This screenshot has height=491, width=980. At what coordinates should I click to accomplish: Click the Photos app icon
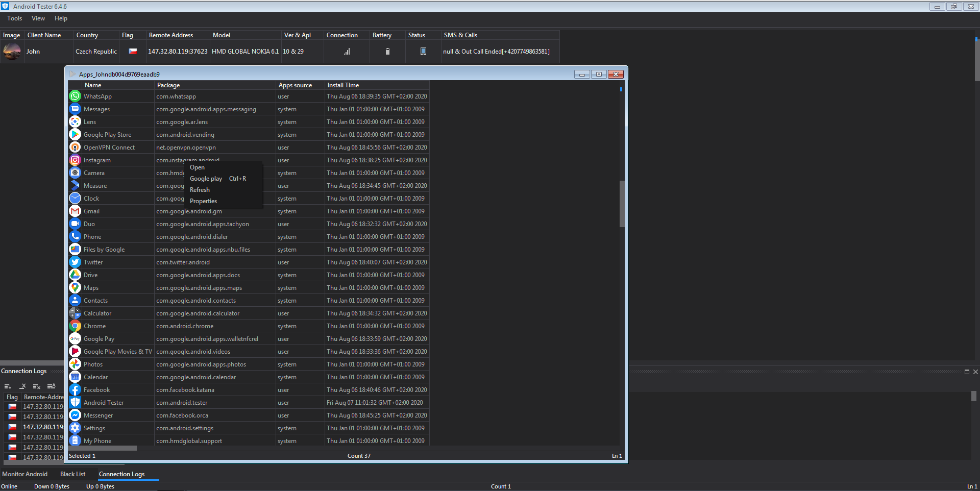click(75, 364)
